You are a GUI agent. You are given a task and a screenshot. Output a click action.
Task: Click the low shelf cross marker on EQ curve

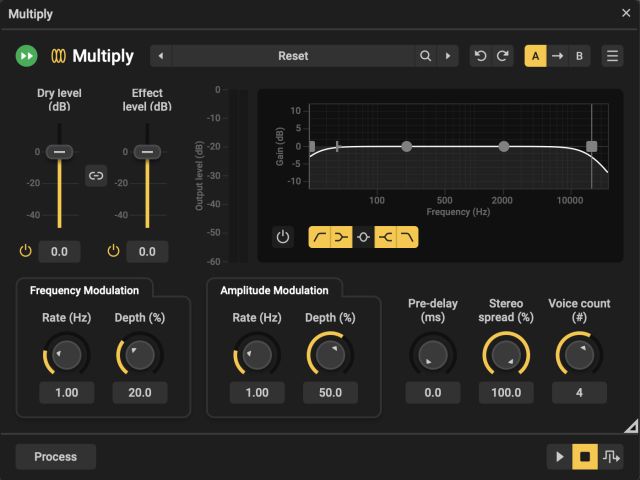(337, 146)
